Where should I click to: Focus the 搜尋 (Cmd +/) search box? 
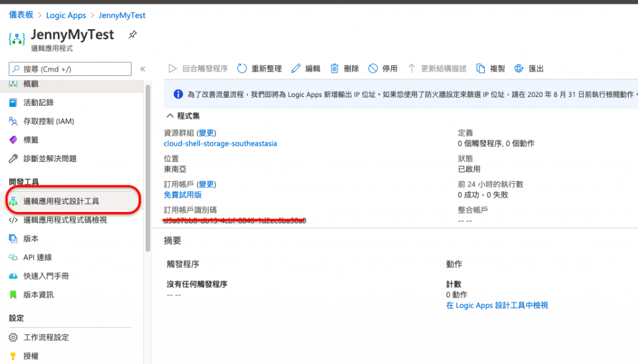pyautogui.click(x=70, y=69)
